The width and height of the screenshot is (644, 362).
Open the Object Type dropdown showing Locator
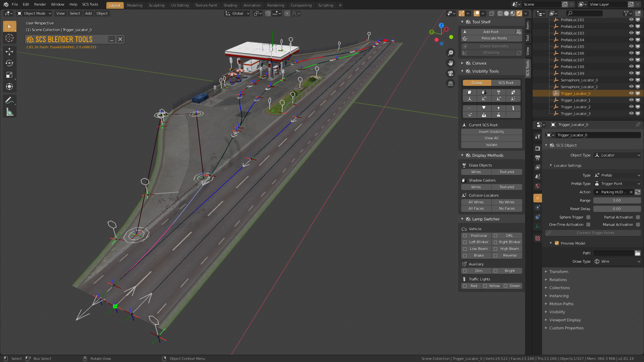coord(617,155)
